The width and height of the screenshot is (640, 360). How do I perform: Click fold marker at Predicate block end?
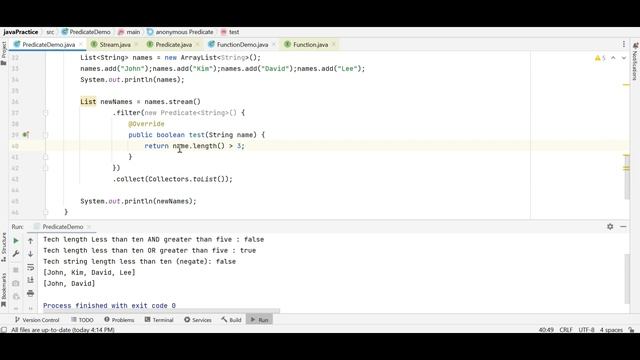[46, 168]
